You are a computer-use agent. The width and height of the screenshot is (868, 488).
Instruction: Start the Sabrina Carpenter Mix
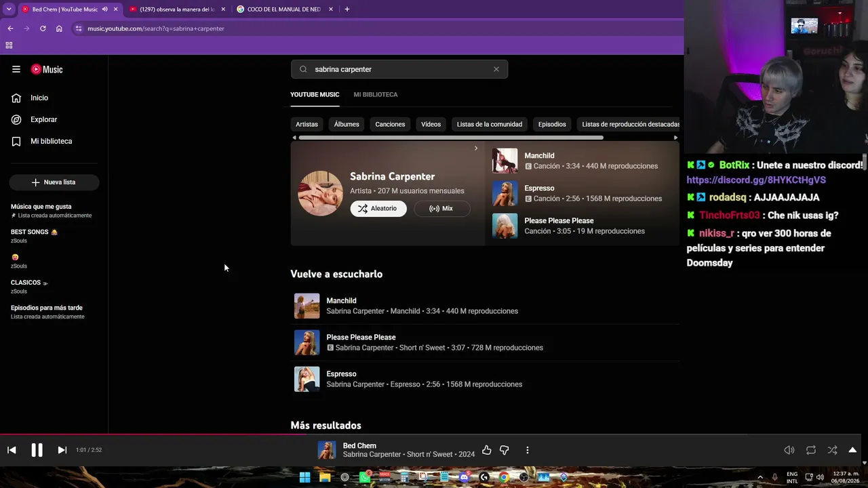click(x=441, y=209)
